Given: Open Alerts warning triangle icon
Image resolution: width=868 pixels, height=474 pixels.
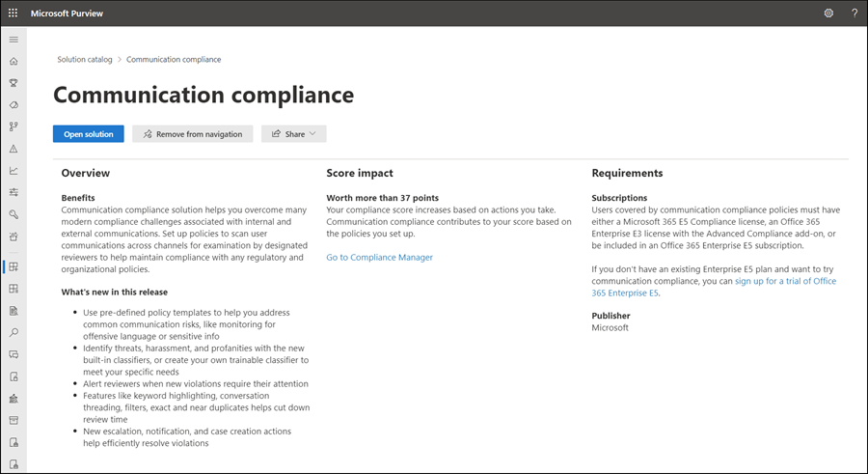Looking at the screenshot, I should pyautogui.click(x=14, y=149).
